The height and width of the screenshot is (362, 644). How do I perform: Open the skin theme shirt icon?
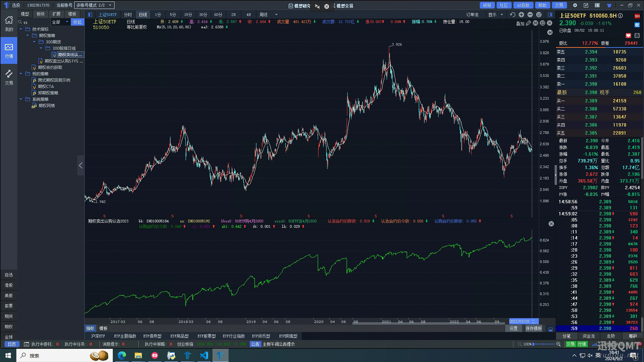point(609,5)
